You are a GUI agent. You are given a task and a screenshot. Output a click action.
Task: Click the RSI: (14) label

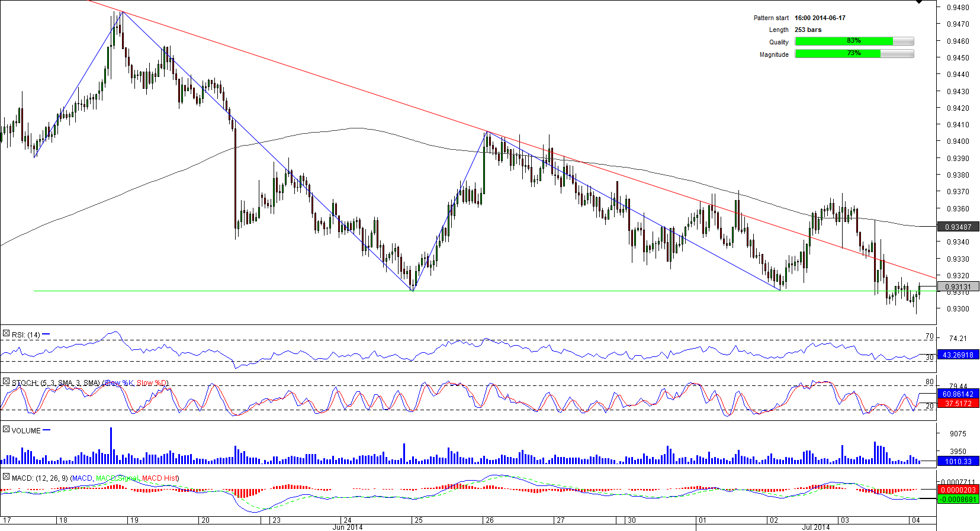pos(26,335)
